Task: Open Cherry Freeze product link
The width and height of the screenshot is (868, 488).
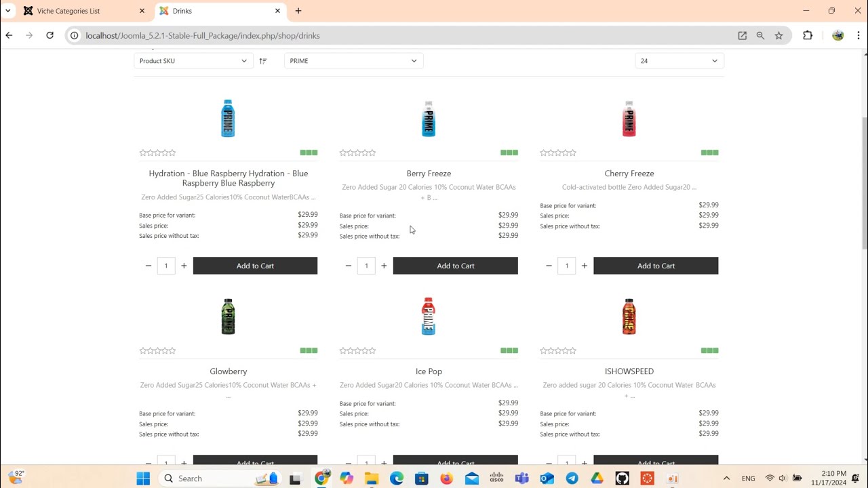Action: pos(629,174)
